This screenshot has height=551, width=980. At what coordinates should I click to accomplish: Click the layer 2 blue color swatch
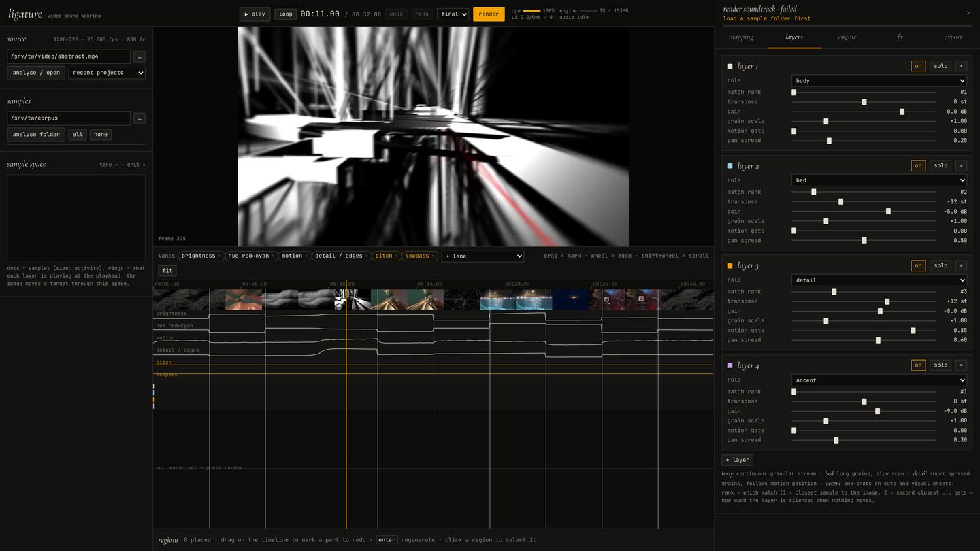(730, 166)
